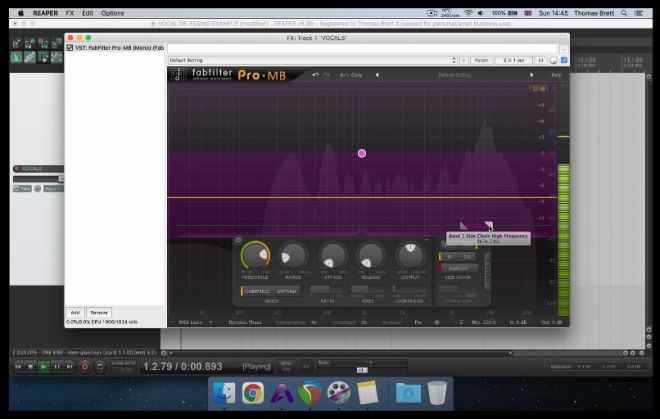Open Pro-MB Help menu

click(556, 75)
